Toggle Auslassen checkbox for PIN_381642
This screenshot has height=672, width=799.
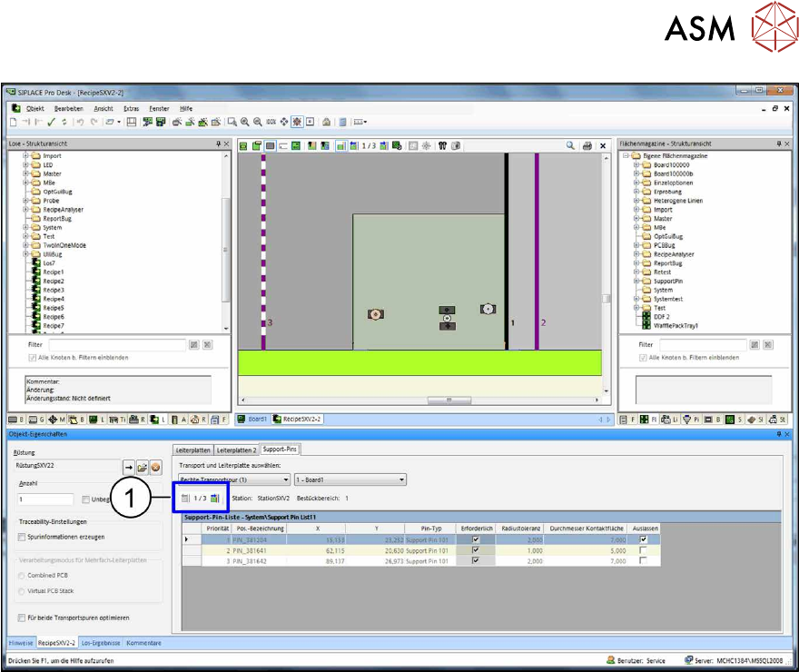coord(644,560)
